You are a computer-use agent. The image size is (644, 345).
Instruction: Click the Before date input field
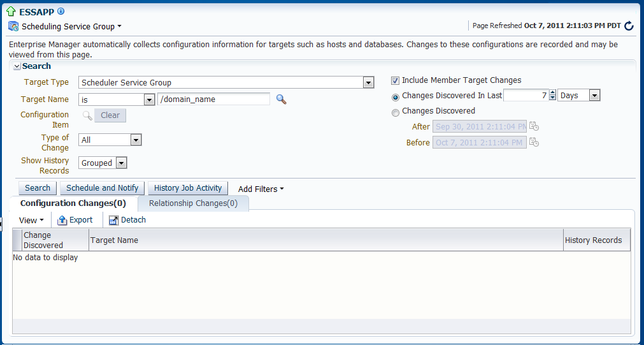479,142
